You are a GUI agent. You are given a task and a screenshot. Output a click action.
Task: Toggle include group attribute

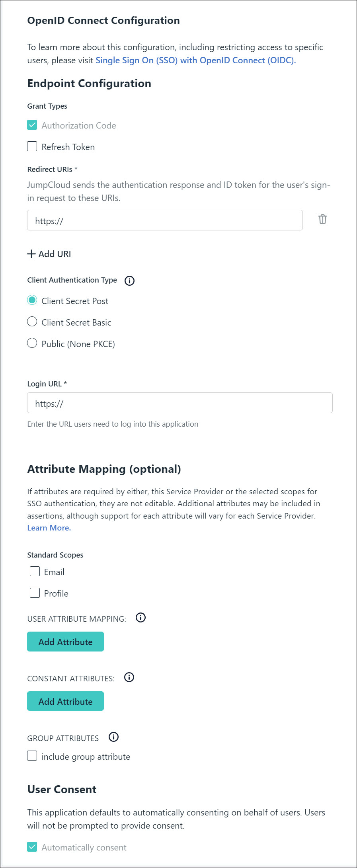32,756
